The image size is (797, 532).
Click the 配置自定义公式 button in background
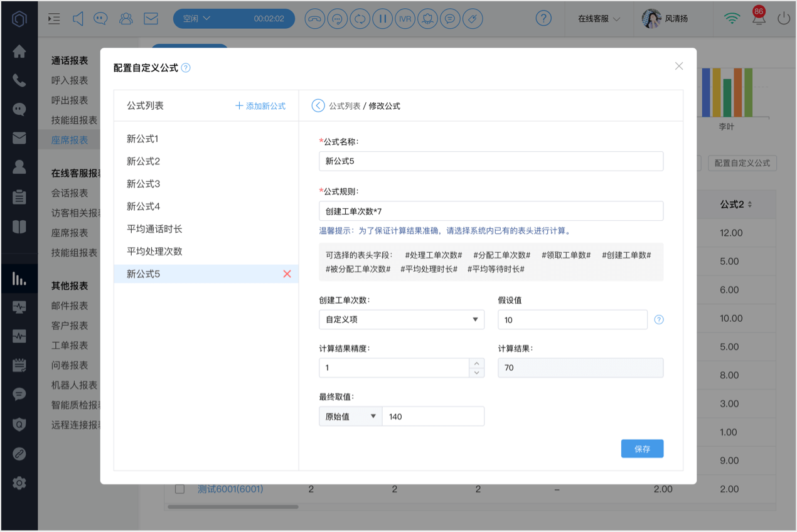742,163
